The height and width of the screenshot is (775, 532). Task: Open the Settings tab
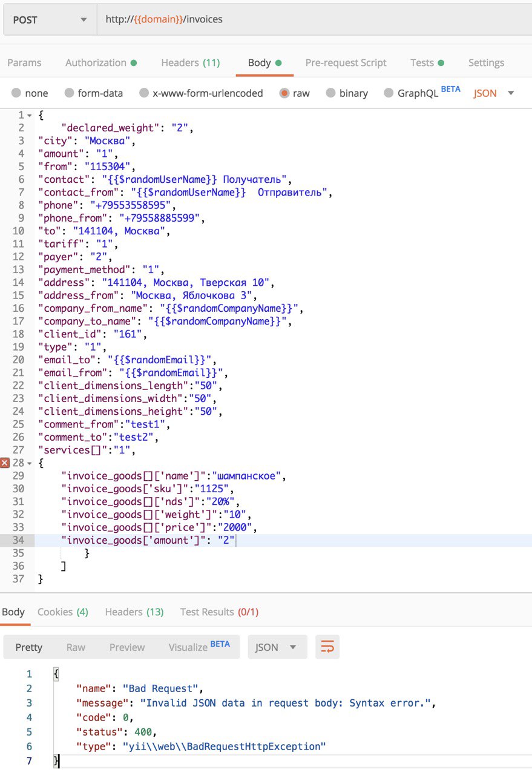point(486,62)
